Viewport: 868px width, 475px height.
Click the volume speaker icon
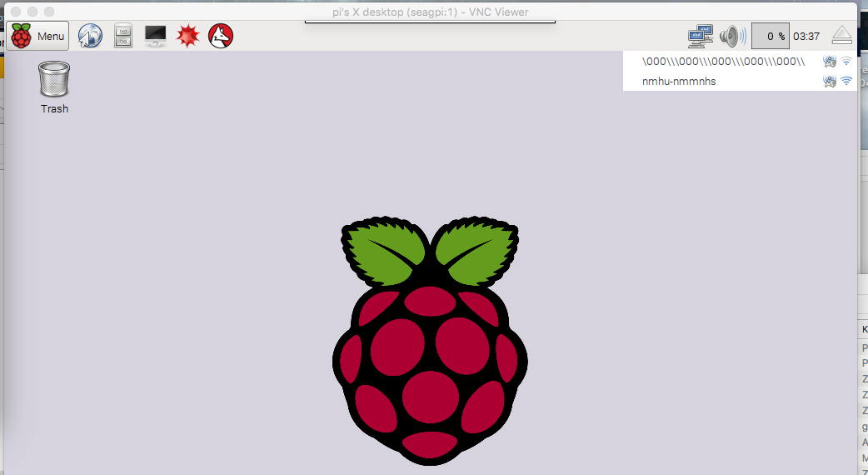click(732, 36)
